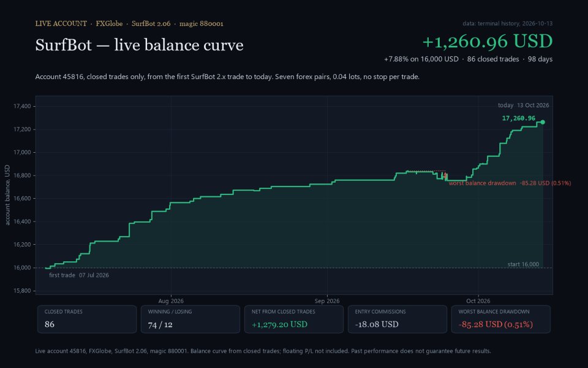The image size is (588, 368).
Task: Click 'magic 880001' text in header
Action: pyautogui.click(x=202, y=23)
